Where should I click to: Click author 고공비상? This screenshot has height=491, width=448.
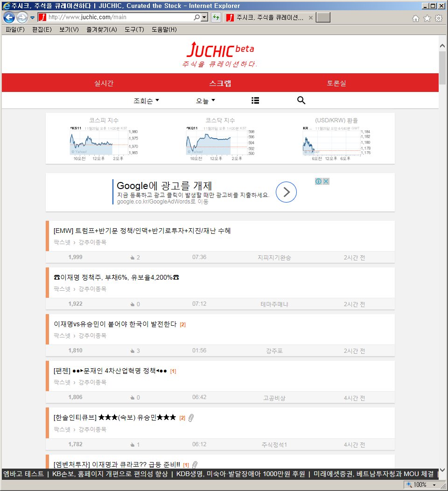(274, 398)
